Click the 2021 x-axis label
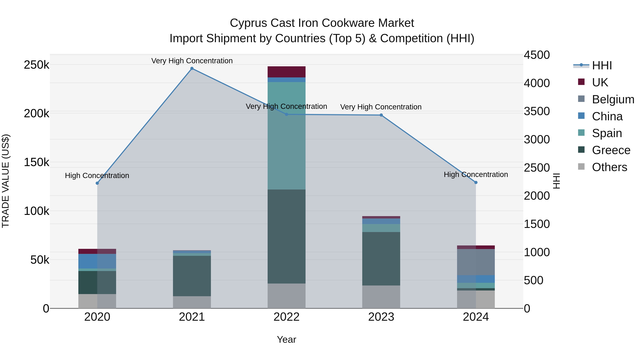The image size is (644, 362). tap(192, 317)
